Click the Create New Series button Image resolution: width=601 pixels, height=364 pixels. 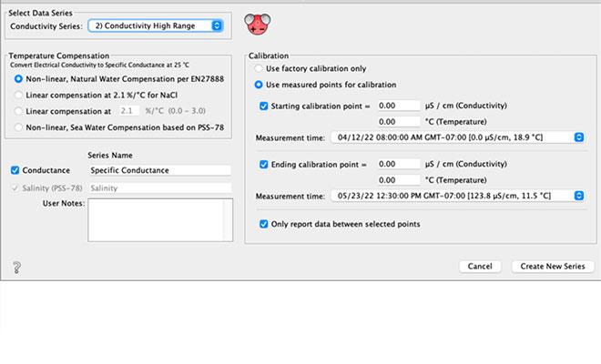(553, 267)
